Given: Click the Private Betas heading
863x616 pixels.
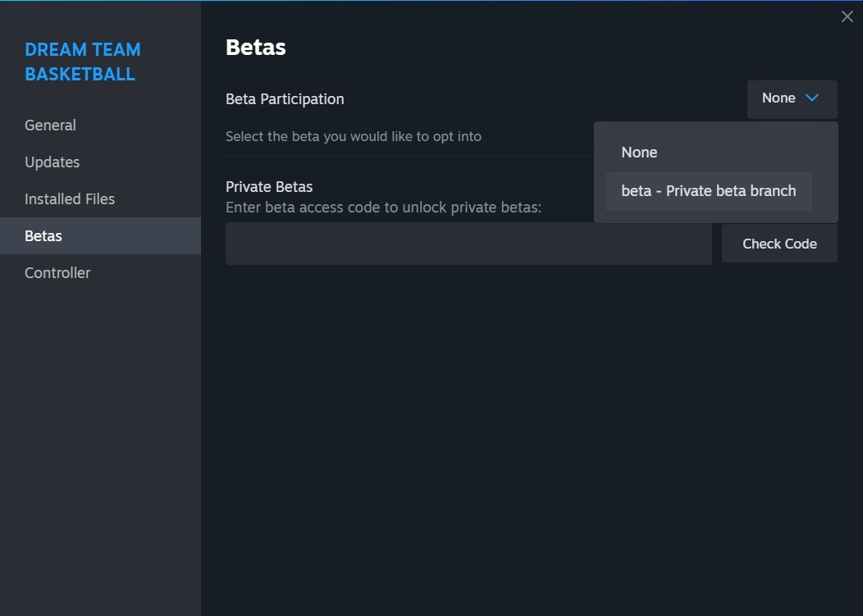Looking at the screenshot, I should (x=269, y=187).
